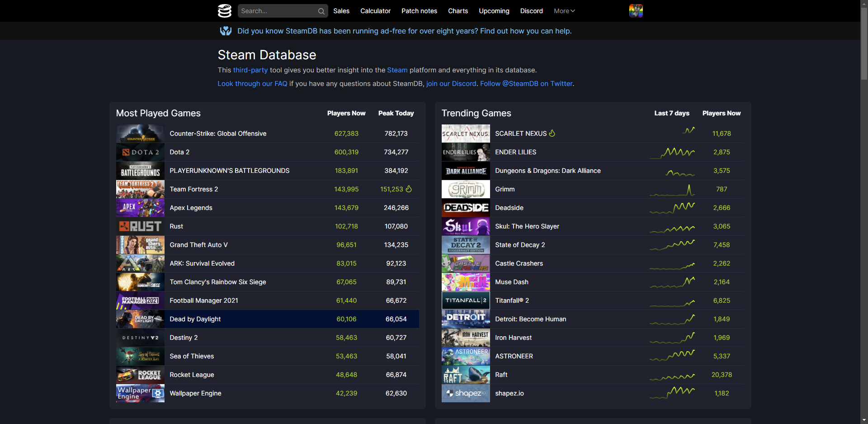Open the Skul Hero Slayer thumbnail

[466, 226]
